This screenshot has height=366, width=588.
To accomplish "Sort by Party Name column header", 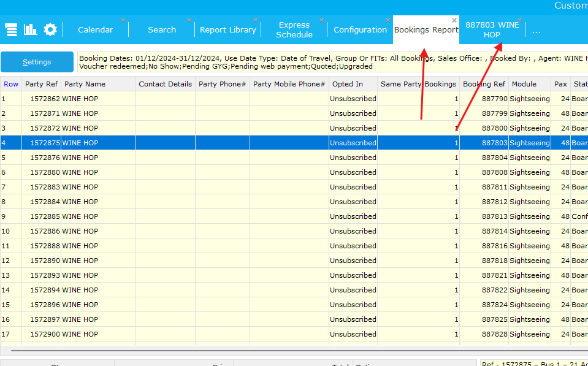I will coord(98,84).
